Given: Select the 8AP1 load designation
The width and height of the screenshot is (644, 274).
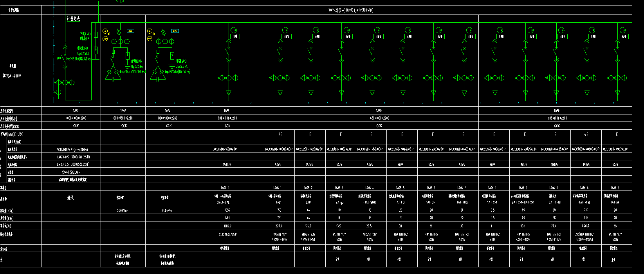Looking at the screenshot, I should pos(309,202).
